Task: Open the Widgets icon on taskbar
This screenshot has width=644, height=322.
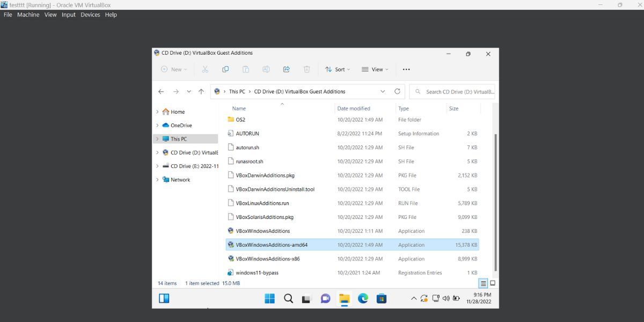Action: [x=164, y=298]
